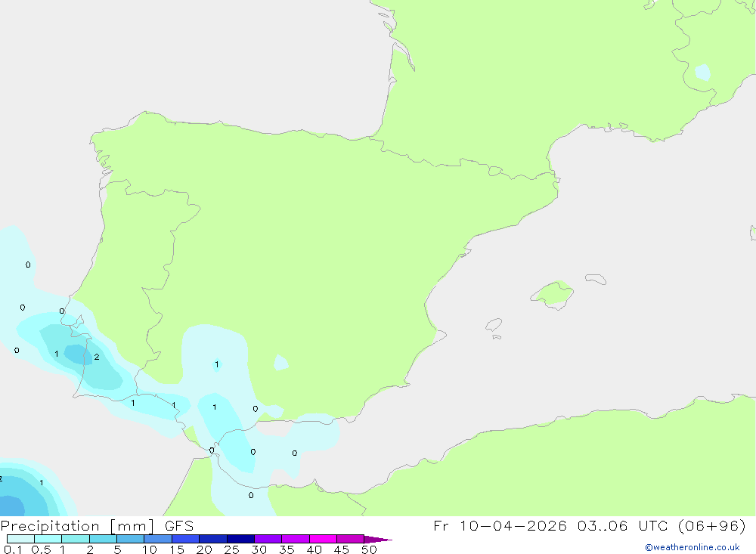Viewport: 756px width, 554px height.
Task: Pick the 35–40 mm violet legend swatch
Action: [x=296, y=539]
